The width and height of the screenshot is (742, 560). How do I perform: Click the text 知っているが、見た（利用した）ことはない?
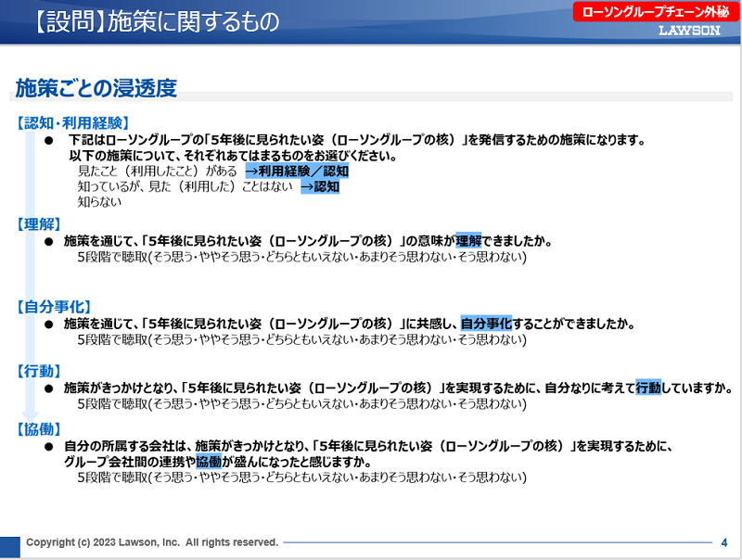point(185,186)
